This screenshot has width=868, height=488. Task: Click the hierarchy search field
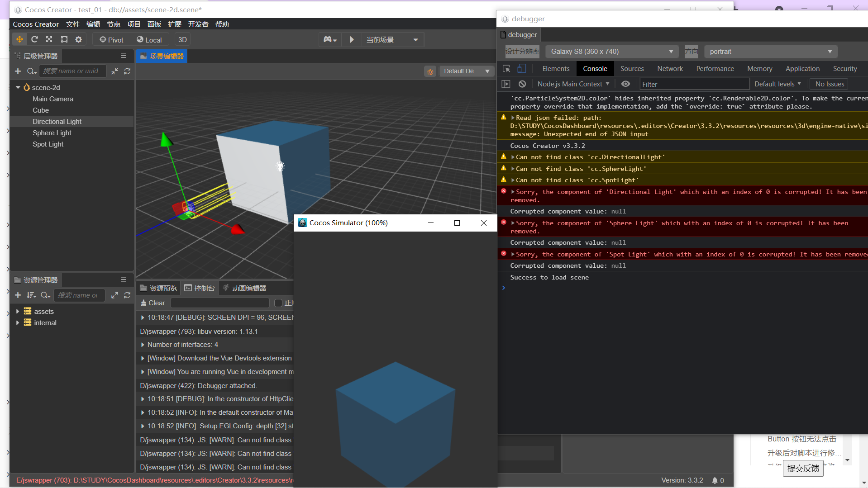[73, 71]
